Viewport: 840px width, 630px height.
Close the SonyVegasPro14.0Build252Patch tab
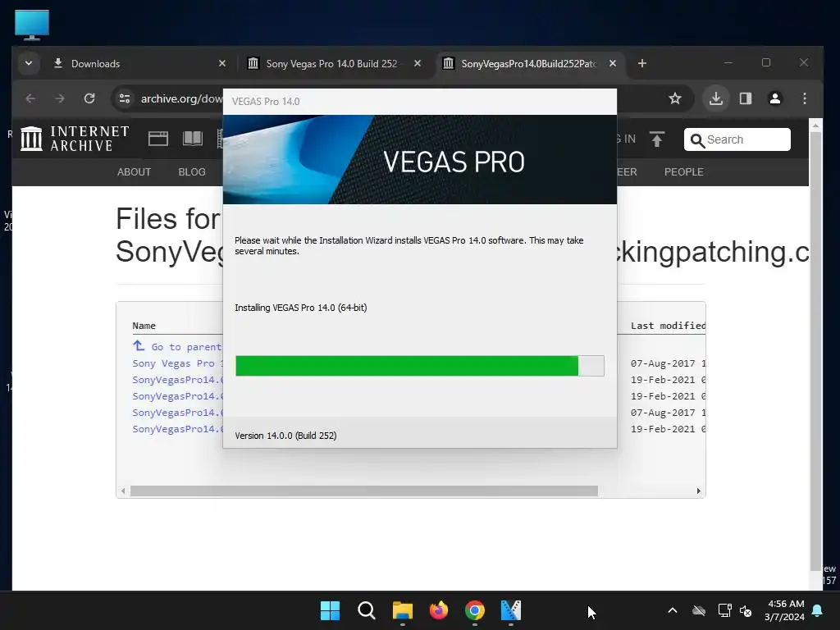click(x=612, y=63)
